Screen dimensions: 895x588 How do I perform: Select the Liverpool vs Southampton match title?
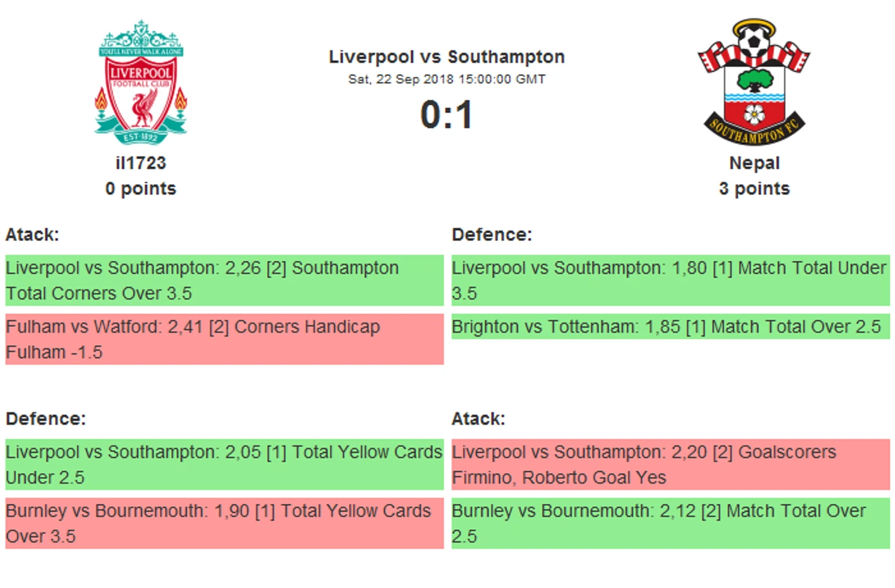447,56
